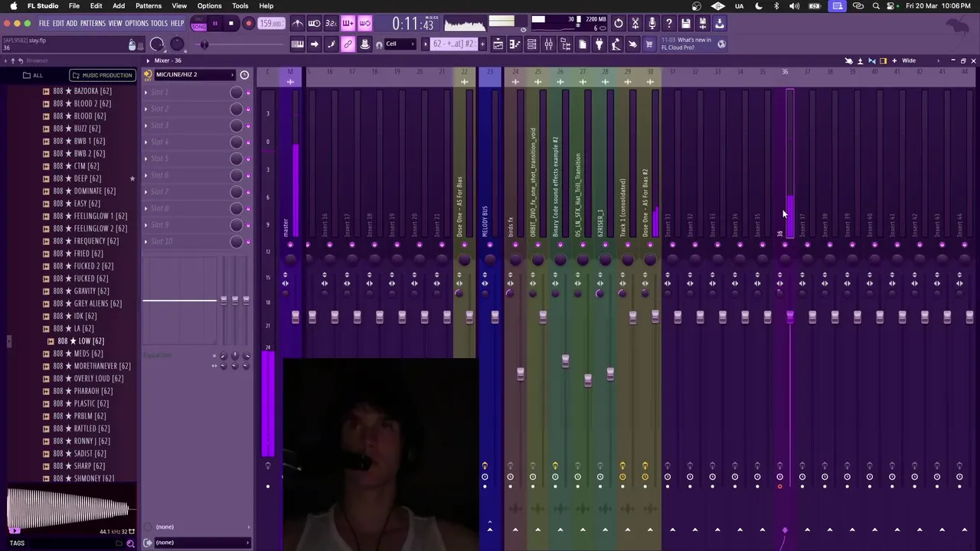Open the Browser view icon

(565, 44)
